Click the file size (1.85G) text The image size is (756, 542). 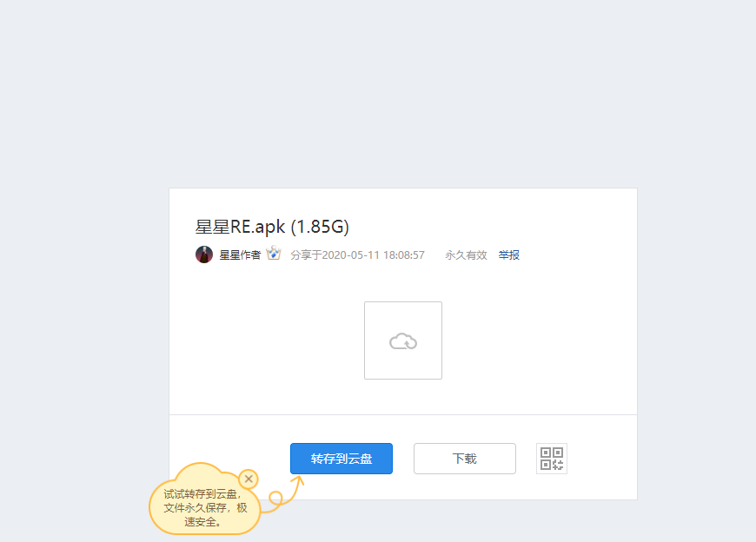click(x=320, y=227)
